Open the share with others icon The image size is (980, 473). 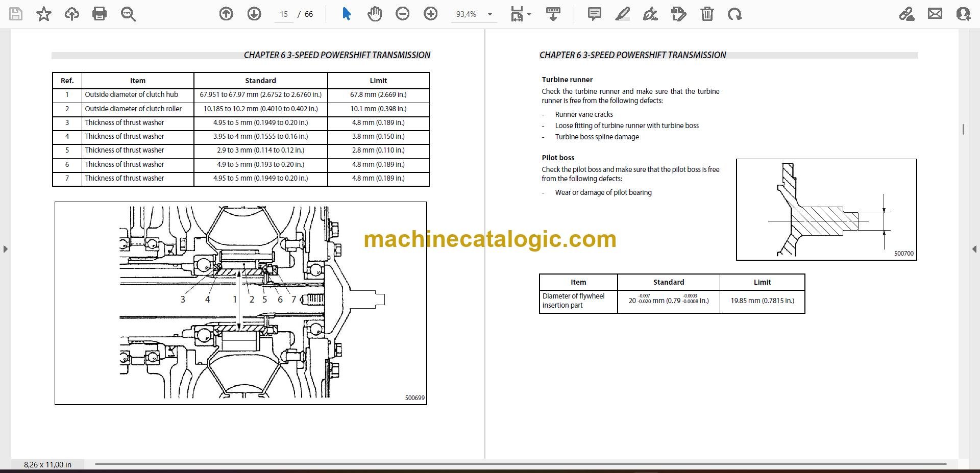(963, 14)
